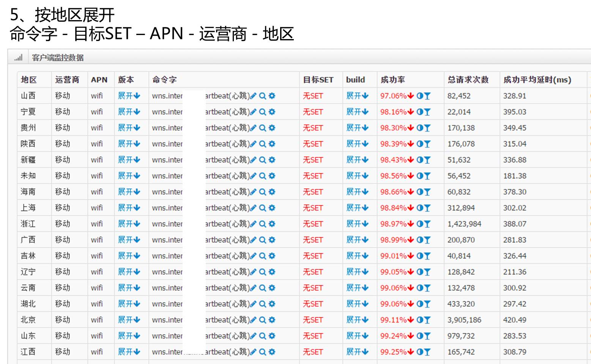Click the filter funnel icon in 山西 row

coord(427,96)
